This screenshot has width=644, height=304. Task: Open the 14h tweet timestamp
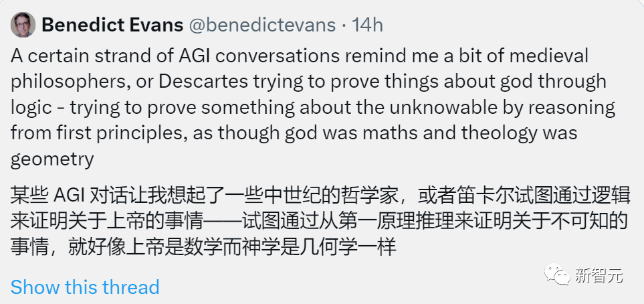367,25
